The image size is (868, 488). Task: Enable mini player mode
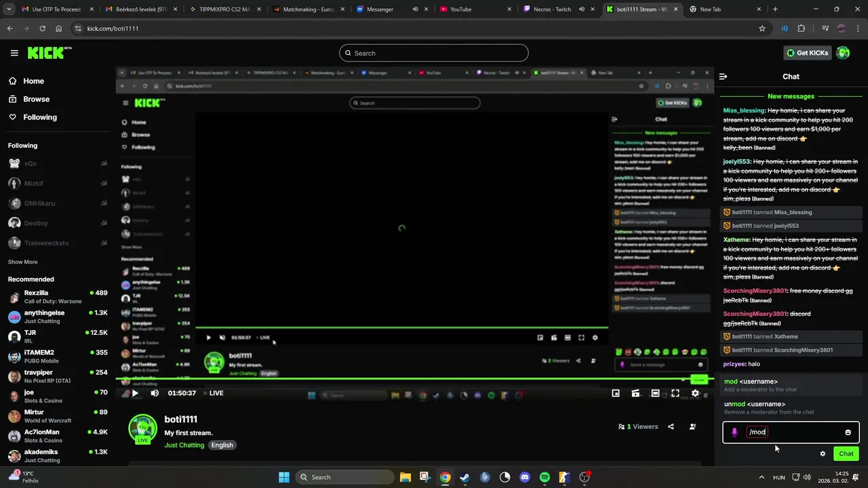click(x=616, y=393)
